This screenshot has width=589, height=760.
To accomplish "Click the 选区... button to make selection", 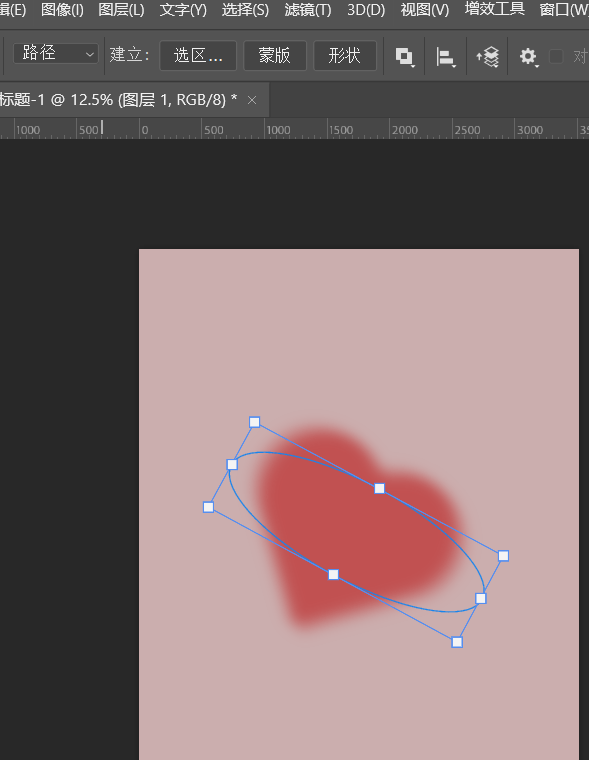I will (x=198, y=56).
